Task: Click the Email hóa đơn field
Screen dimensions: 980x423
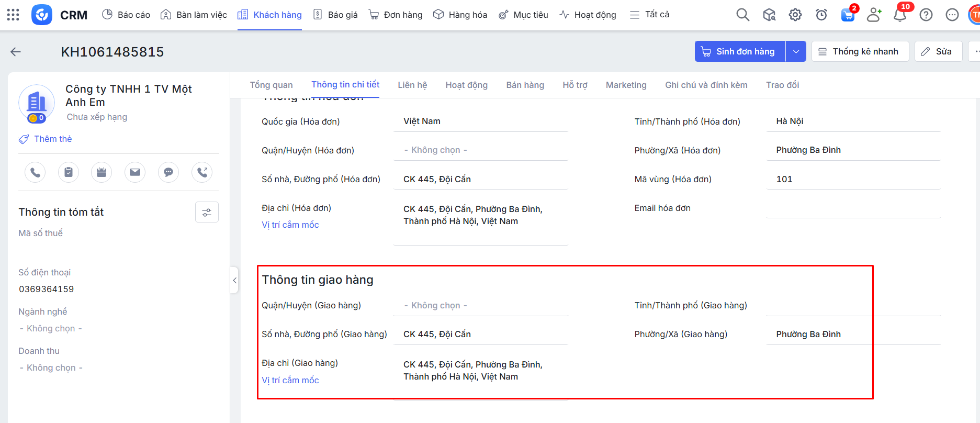Action: pos(853,208)
